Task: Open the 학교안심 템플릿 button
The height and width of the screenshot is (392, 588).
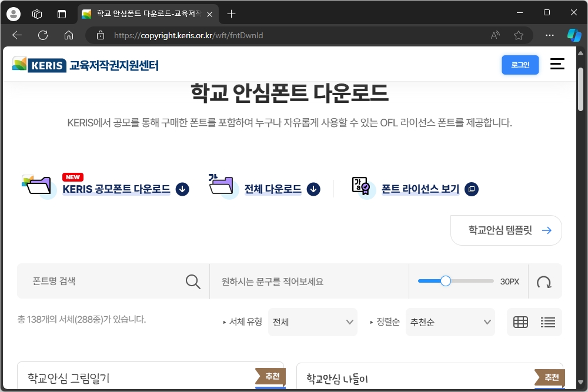Action: click(x=506, y=230)
